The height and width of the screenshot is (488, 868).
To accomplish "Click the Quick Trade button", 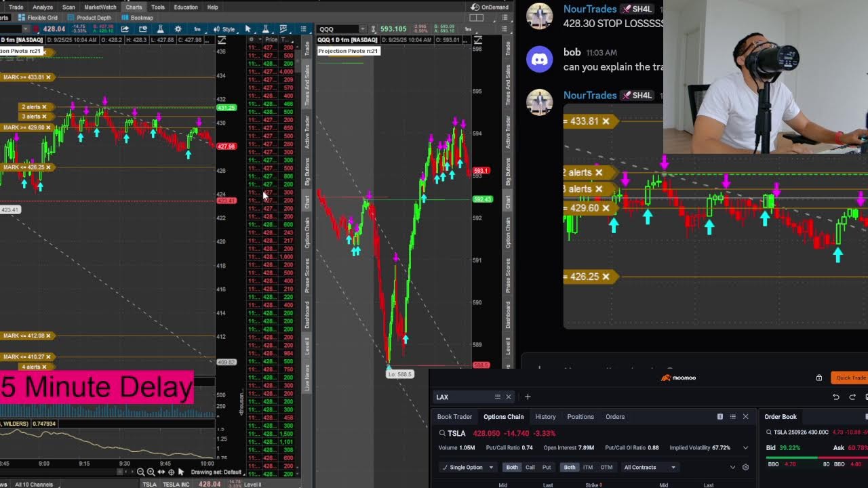I will pos(850,378).
